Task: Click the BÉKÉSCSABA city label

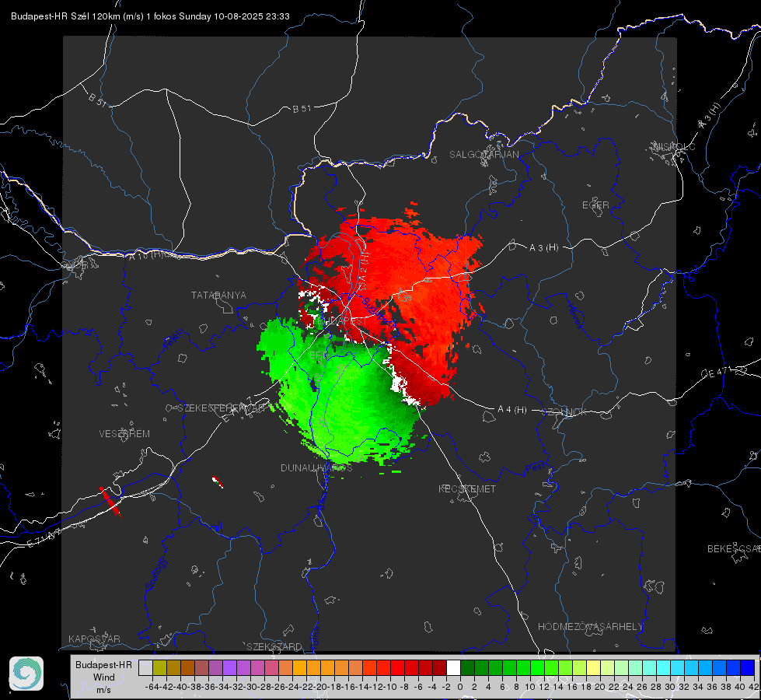Action: pyautogui.click(x=734, y=548)
